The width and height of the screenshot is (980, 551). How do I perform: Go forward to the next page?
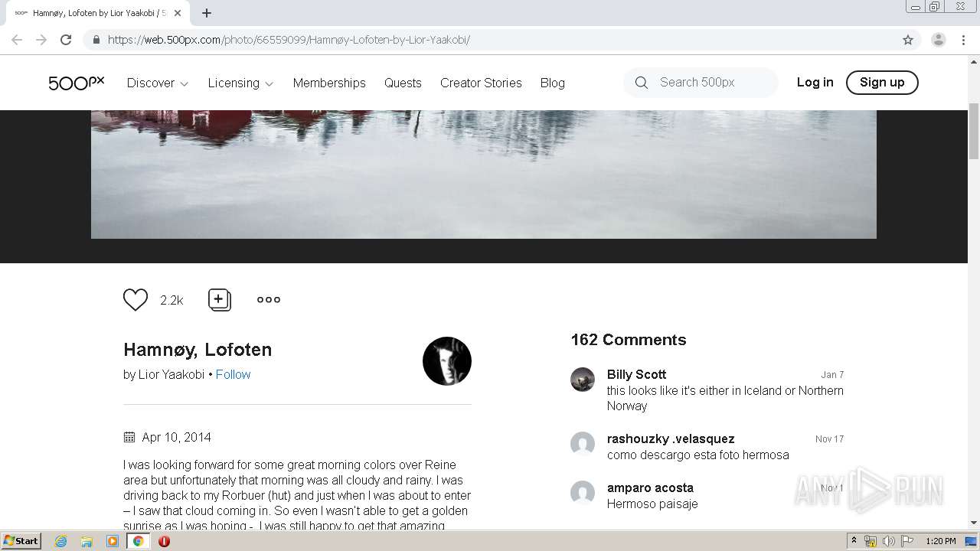pyautogui.click(x=41, y=40)
